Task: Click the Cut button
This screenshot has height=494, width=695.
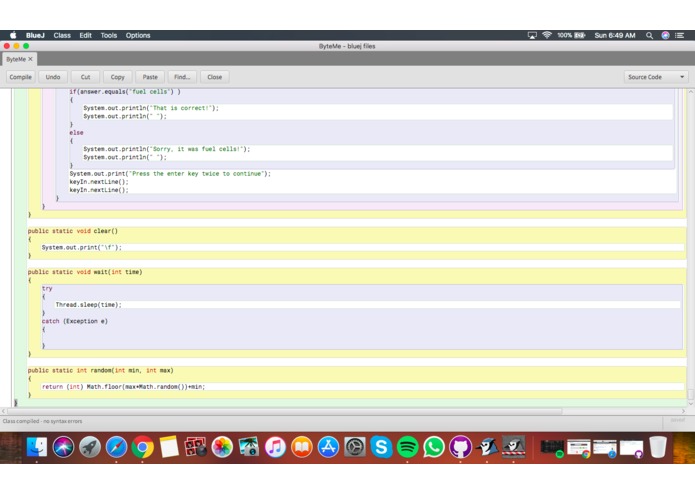Action: click(x=86, y=77)
